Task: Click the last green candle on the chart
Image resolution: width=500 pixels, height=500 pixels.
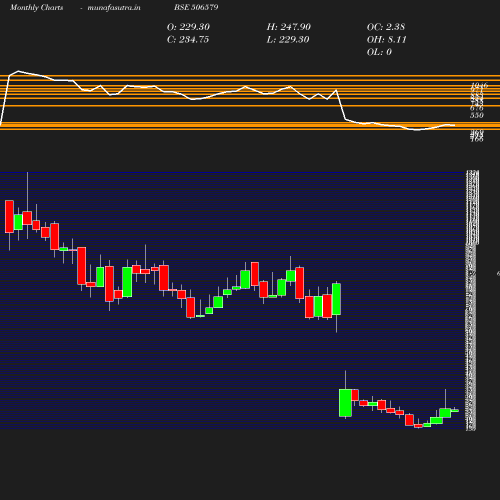Action: 455,411
